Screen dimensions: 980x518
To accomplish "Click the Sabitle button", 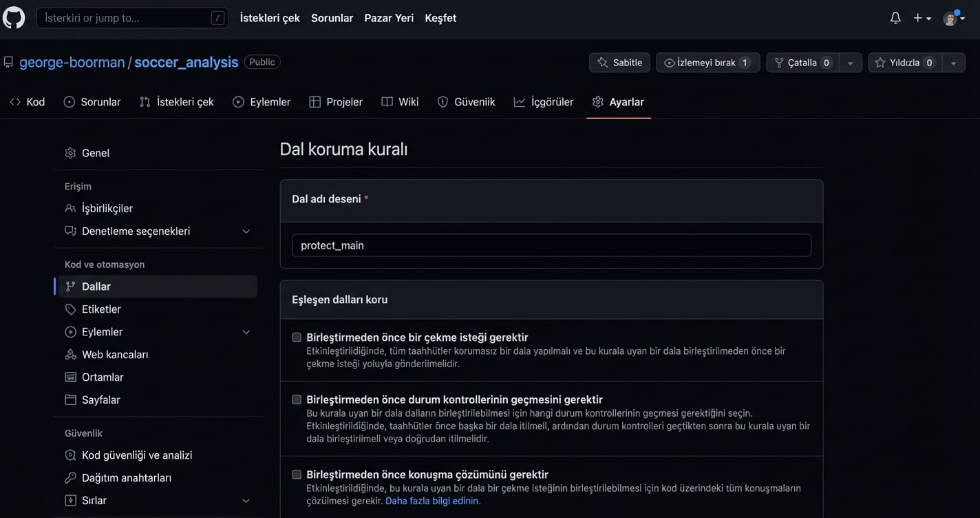I will (619, 63).
